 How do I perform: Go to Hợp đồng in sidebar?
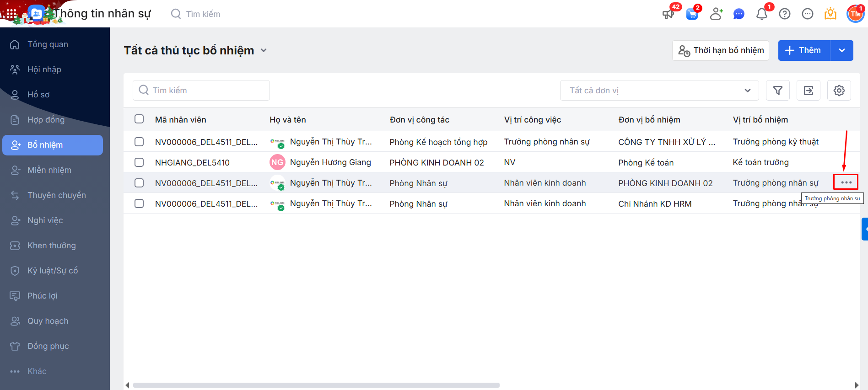(46, 120)
